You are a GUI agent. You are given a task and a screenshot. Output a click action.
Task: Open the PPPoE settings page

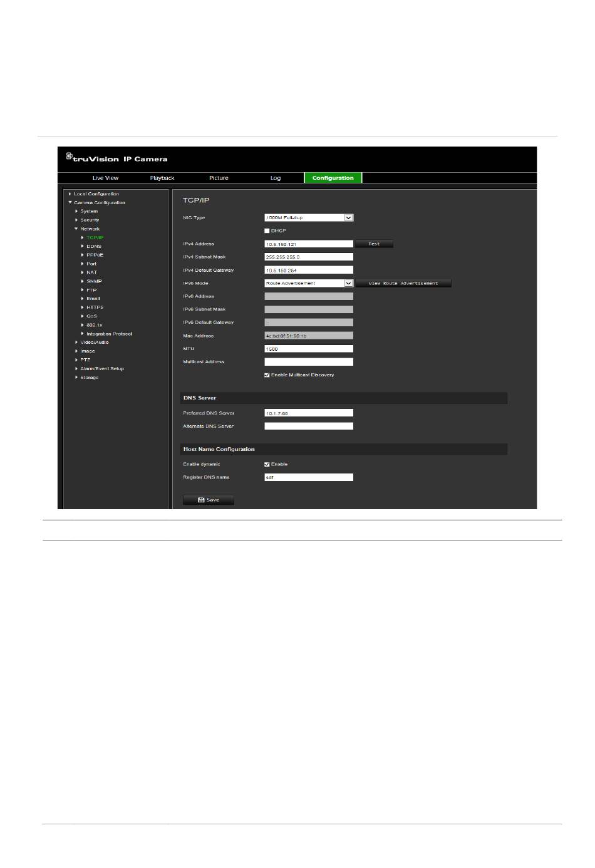tap(95, 255)
